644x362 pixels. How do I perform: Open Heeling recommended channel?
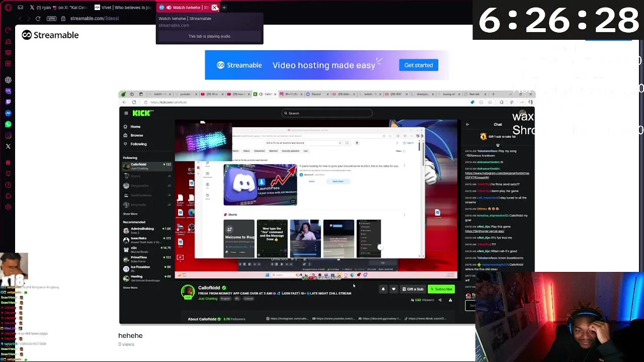pyautogui.click(x=147, y=278)
